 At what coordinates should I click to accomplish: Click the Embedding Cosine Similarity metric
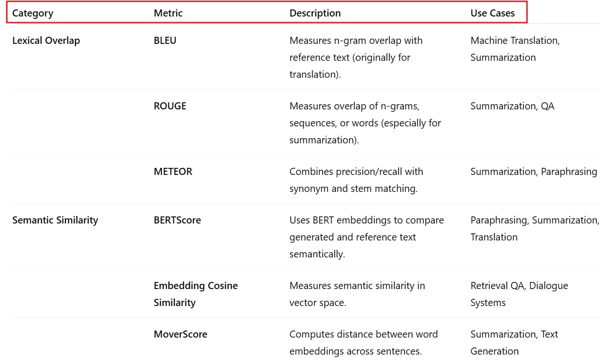(x=195, y=294)
